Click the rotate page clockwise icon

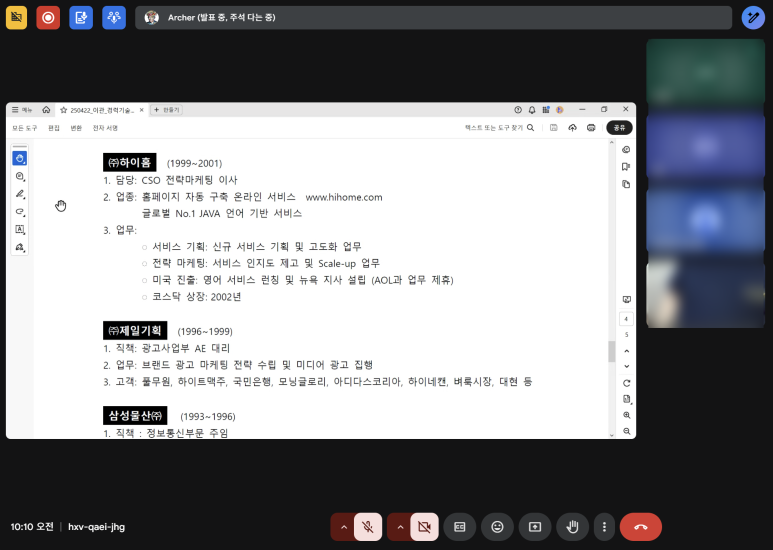[x=627, y=383]
